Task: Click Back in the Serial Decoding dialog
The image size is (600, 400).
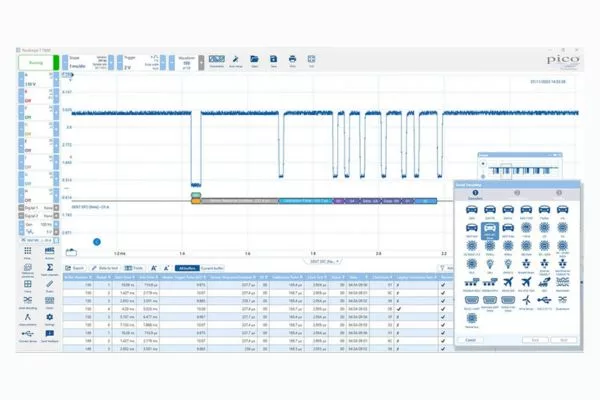Action: pos(535,340)
